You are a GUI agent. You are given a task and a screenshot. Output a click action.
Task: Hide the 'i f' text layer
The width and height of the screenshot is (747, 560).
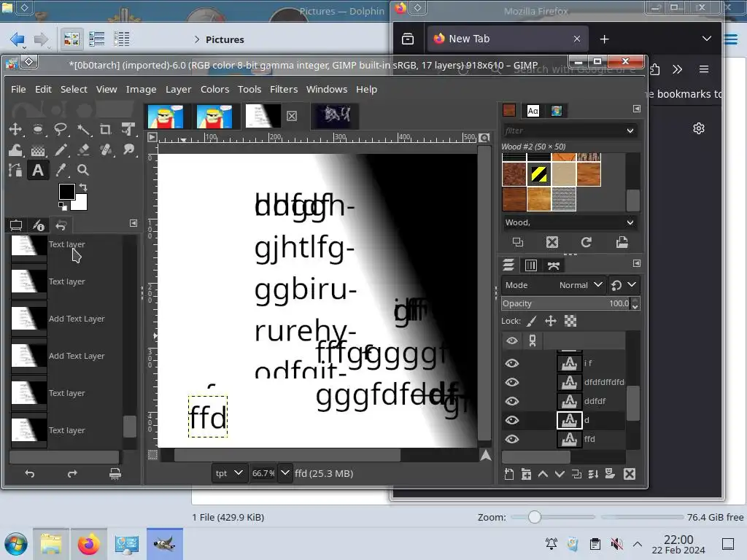click(511, 363)
